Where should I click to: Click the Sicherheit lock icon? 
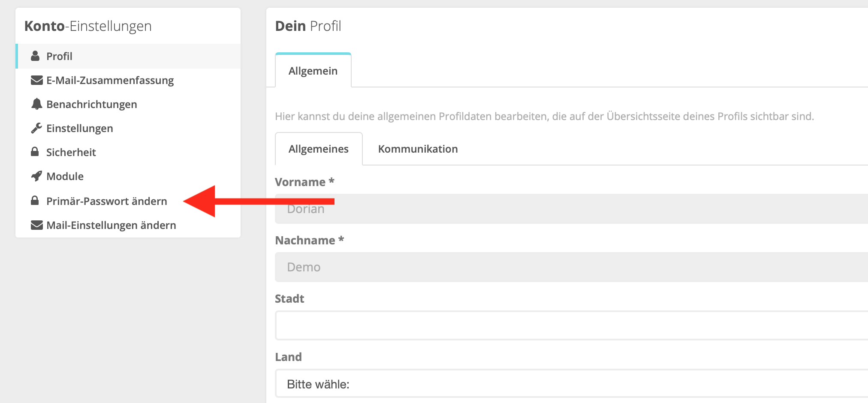(35, 152)
